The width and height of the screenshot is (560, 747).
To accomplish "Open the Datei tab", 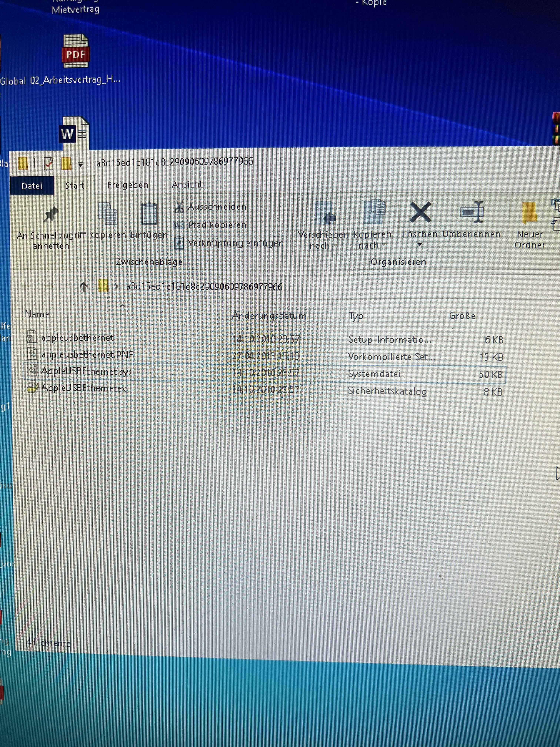I will [32, 186].
